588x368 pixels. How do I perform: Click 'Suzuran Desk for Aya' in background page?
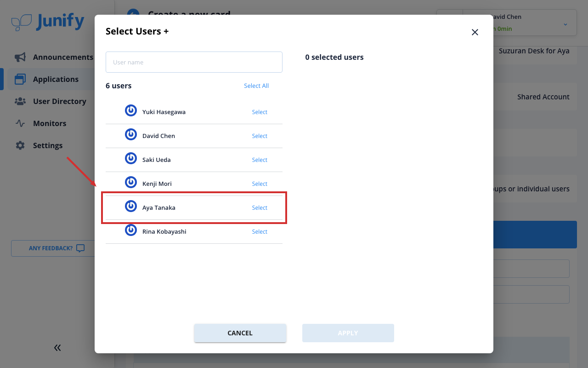click(534, 51)
